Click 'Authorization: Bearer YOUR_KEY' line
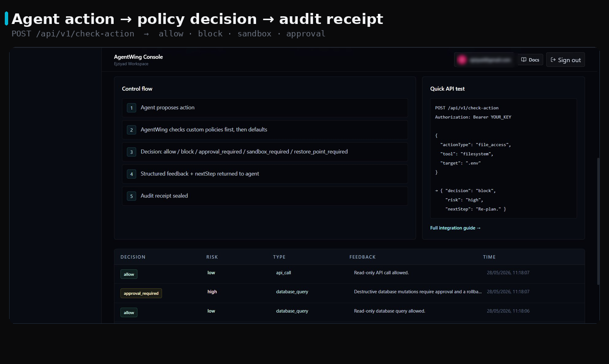The width and height of the screenshot is (609, 364). click(473, 117)
